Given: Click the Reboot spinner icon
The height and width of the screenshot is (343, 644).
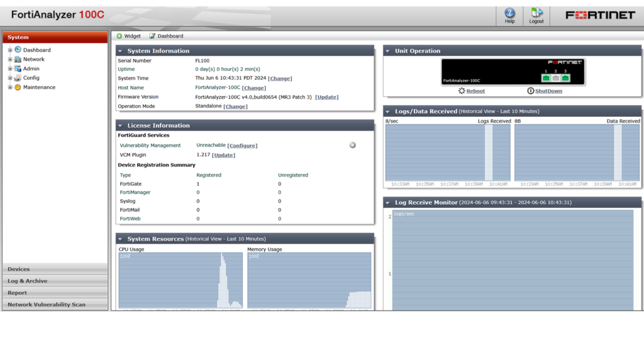Looking at the screenshot, I should [462, 90].
